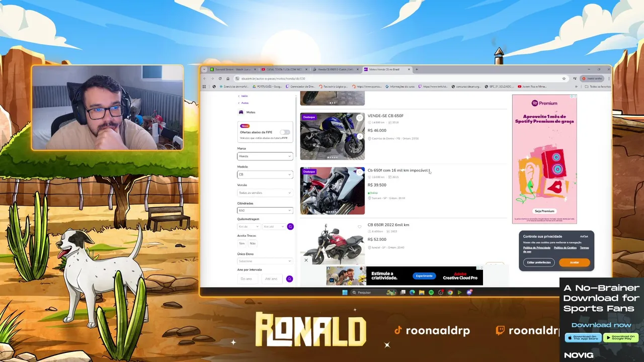
Task: Open the Marca dropdown showing Honda
Action: coord(265,156)
